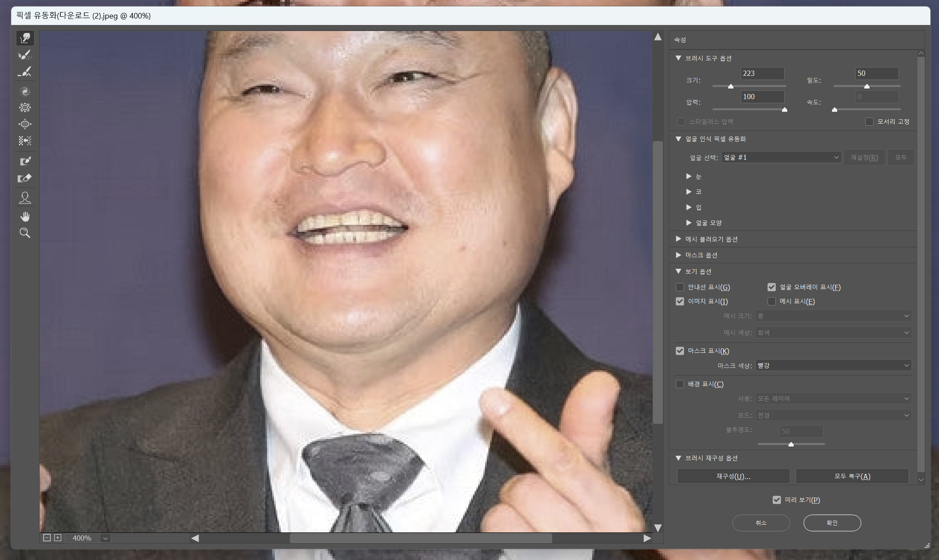
Task: Expand the 눈 eye settings
Action: point(689,176)
